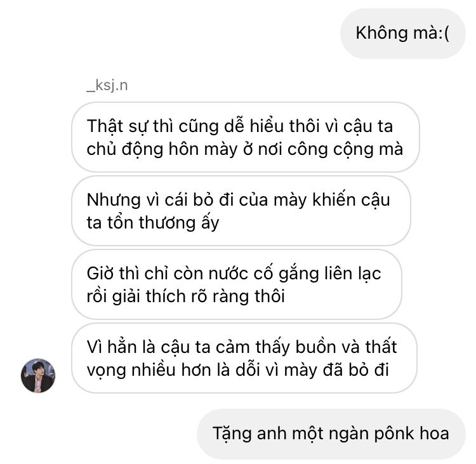Click the sender name above the first received message

pos(107,85)
